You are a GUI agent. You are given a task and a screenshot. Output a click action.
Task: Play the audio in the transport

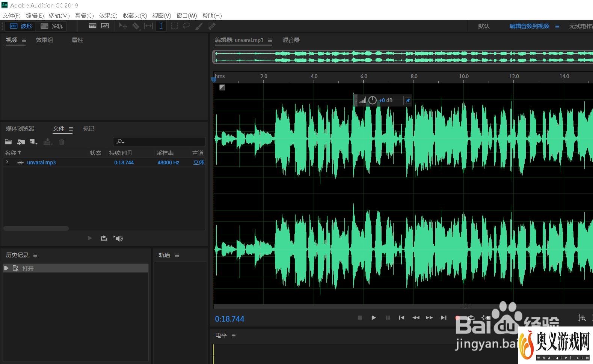pos(374,317)
